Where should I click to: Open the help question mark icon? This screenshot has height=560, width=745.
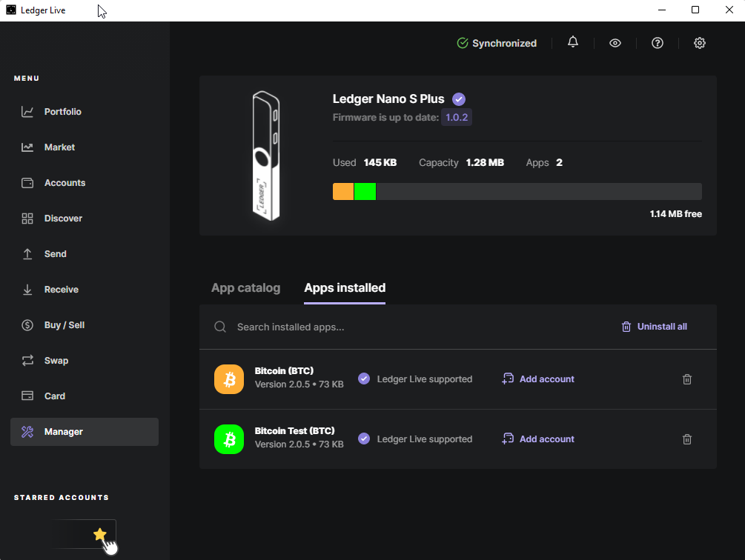click(658, 43)
